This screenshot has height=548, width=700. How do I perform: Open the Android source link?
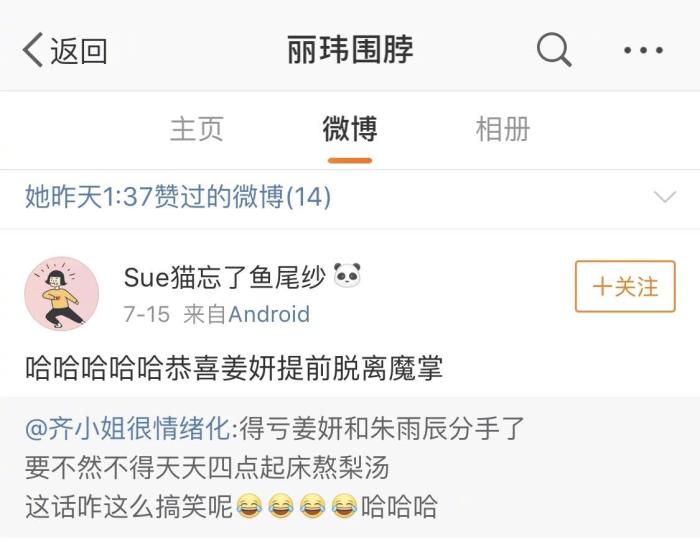[269, 314]
